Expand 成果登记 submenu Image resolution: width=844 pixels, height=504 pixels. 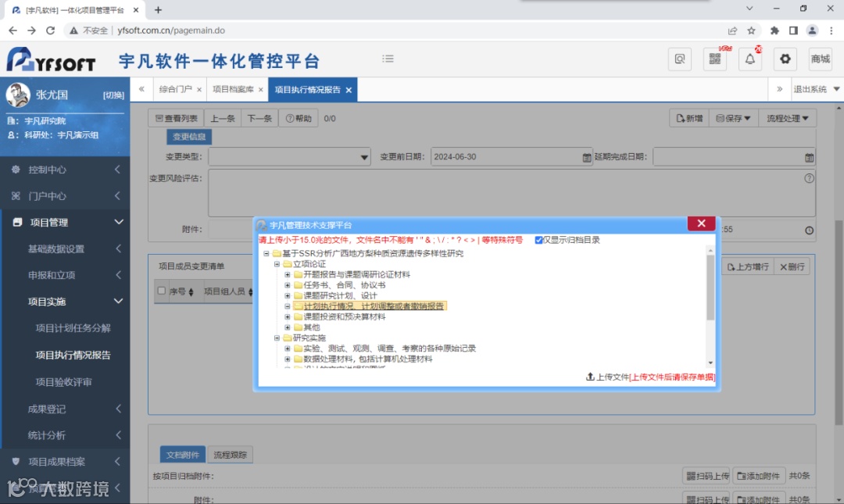tap(65, 409)
